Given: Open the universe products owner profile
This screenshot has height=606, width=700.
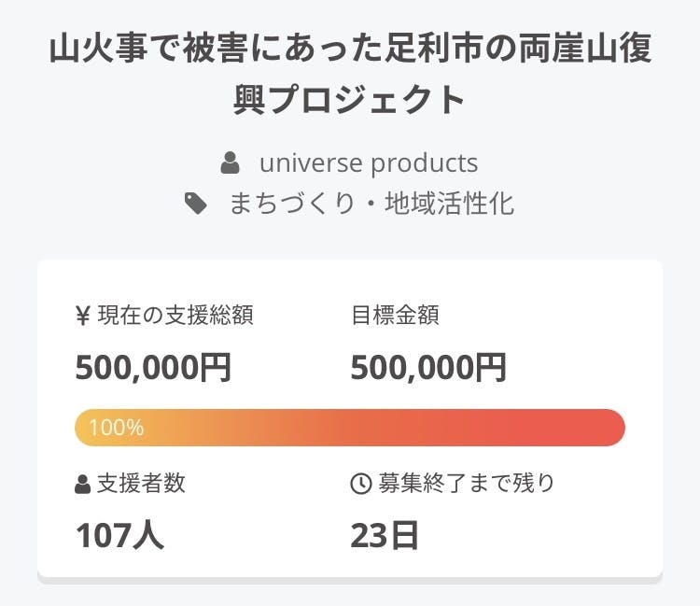Looking at the screenshot, I should coord(368,163).
